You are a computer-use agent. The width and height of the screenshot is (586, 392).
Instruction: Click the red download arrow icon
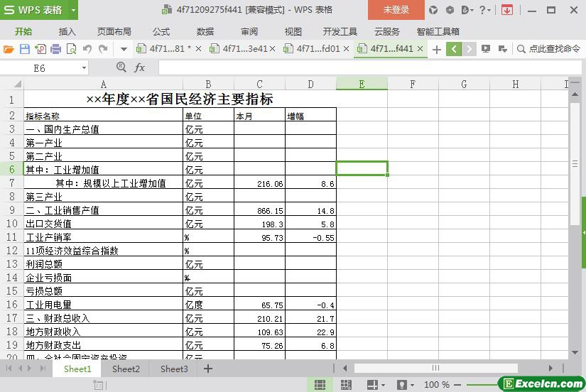click(507, 10)
